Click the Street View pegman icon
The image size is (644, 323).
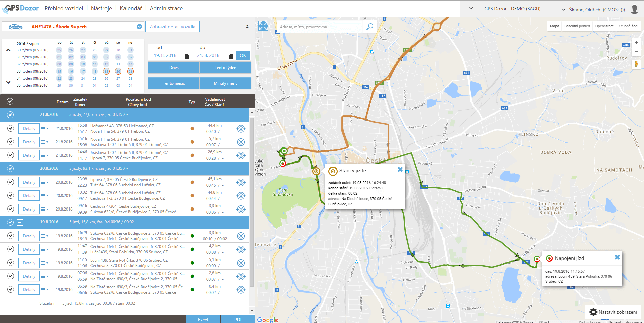636,64
